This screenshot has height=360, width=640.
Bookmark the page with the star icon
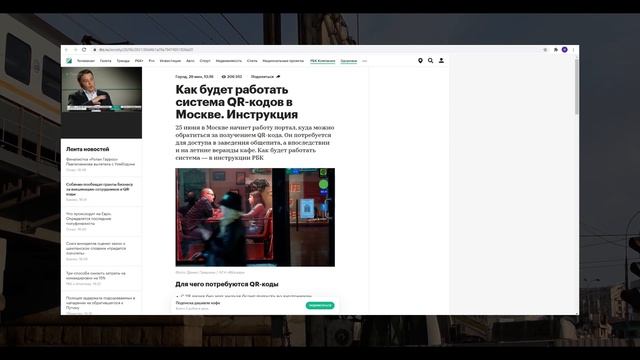pos(545,50)
